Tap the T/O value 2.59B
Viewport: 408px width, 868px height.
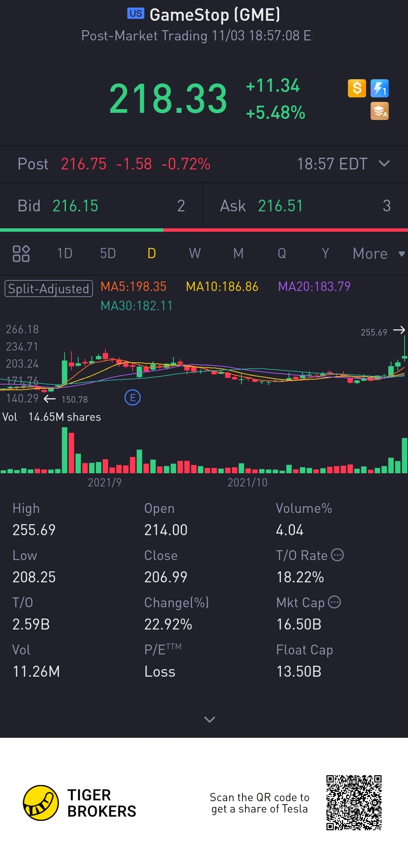[31, 624]
